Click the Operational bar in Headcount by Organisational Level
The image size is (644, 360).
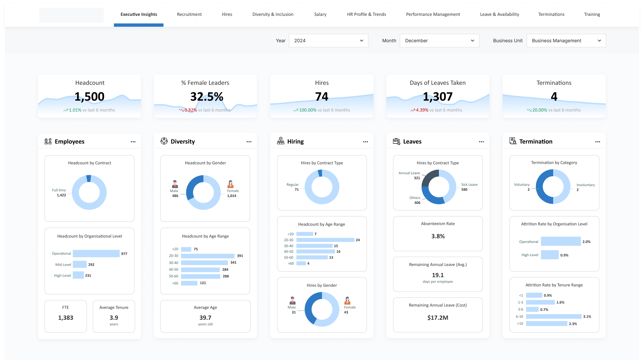(96, 253)
